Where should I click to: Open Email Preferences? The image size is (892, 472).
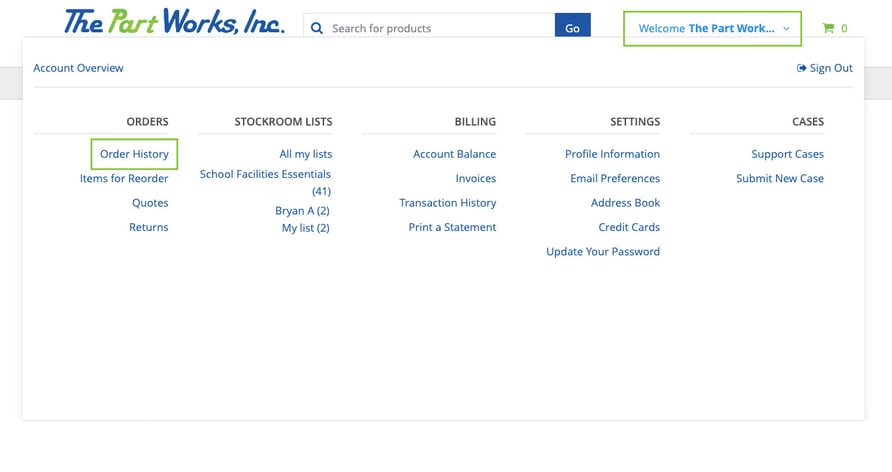[x=615, y=178]
